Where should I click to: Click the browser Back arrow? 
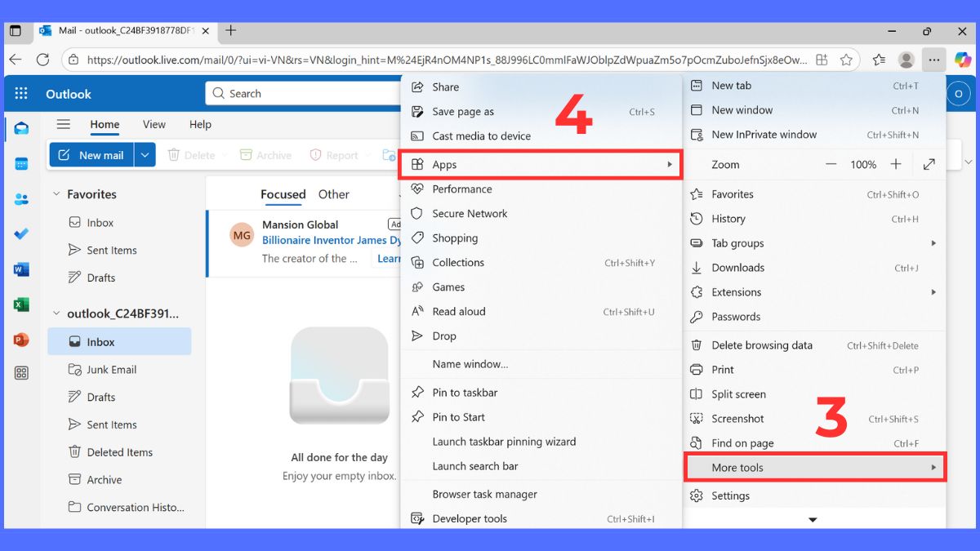(x=15, y=60)
